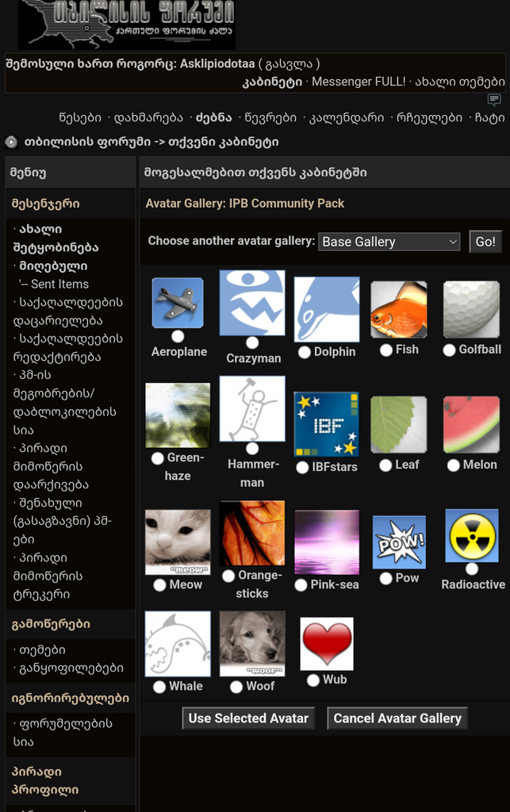
Task: Open the Base Gallery avatar gallery dropdown
Action: (389, 242)
